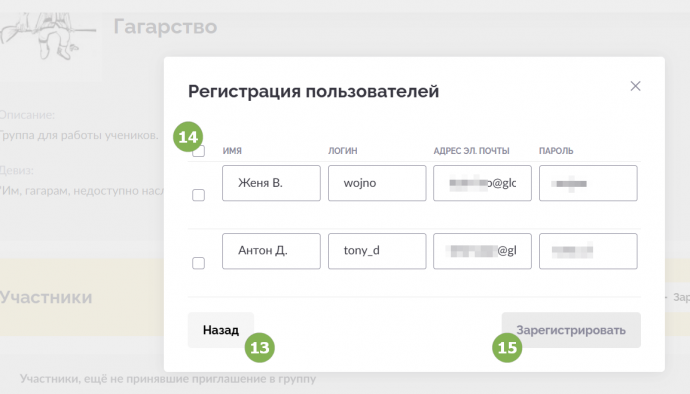Click the green marker numbered 14

click(x=188, y=136)
